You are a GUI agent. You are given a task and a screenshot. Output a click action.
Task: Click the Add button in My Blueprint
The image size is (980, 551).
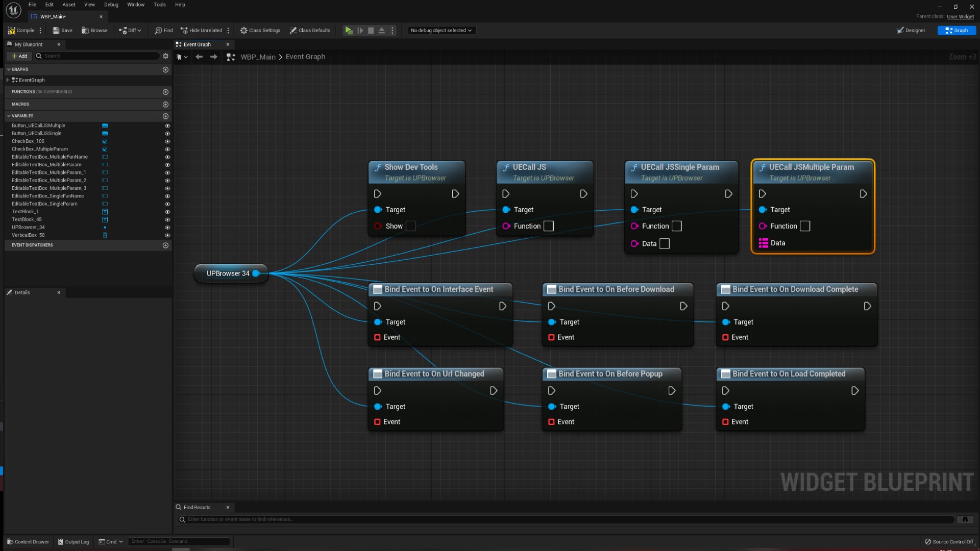click(19, 56)
